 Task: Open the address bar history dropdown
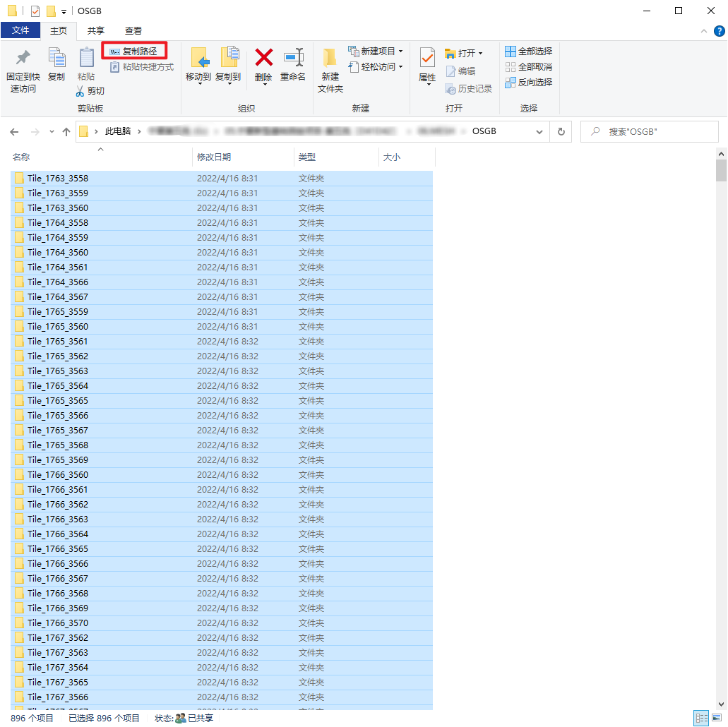click(x=539, y=132)
